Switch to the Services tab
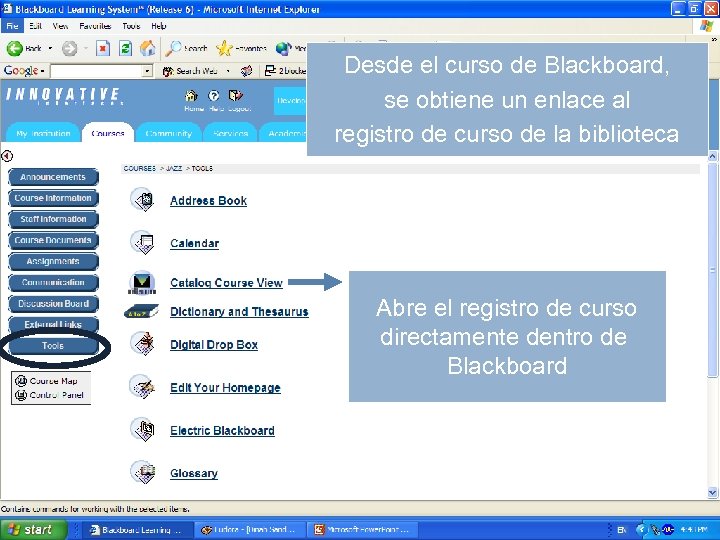 pos(230,133)
